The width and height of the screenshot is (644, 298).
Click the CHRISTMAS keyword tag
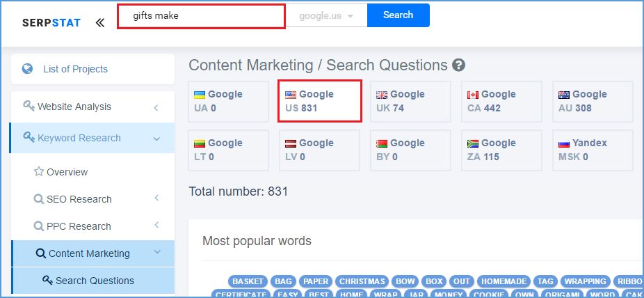(x=362, y=281)
